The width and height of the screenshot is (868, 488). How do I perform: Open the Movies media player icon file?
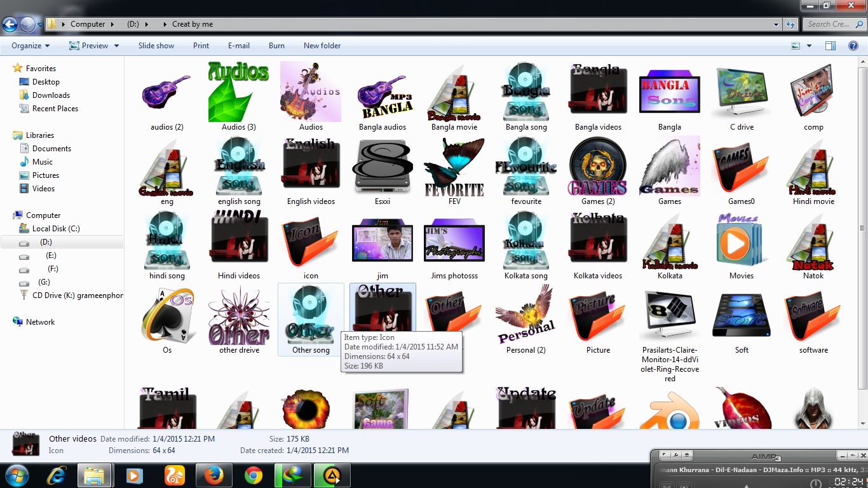tap(741, 241)
